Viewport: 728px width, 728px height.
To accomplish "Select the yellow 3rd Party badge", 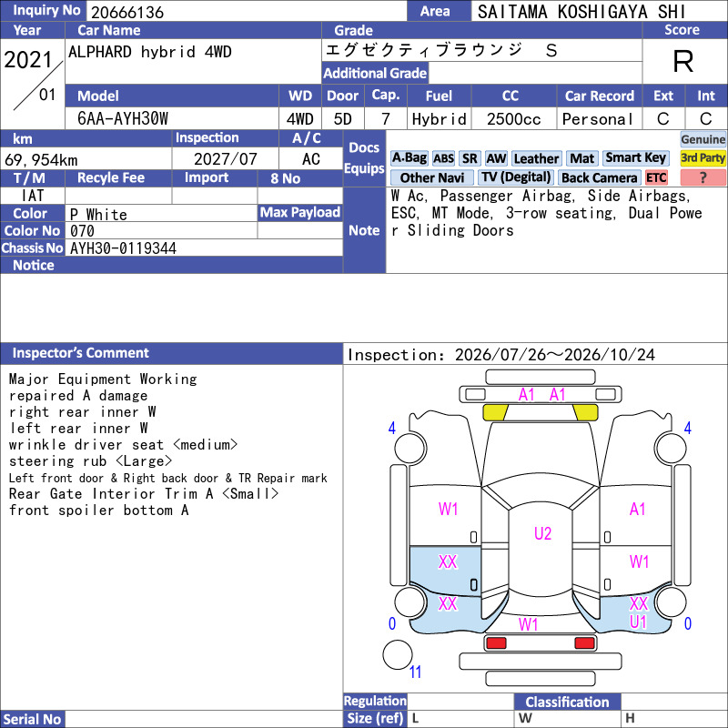I will point(703,158).
